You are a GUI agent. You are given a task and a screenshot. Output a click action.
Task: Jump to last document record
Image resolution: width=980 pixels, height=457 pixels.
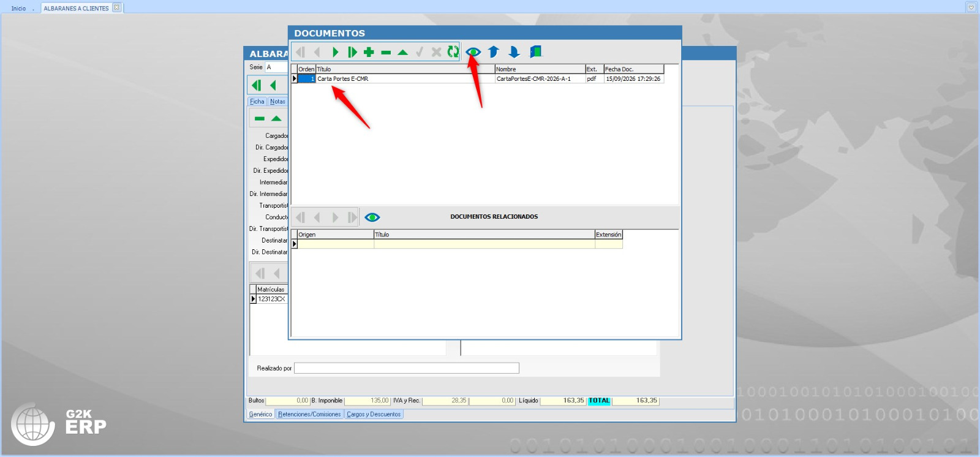click(x=352, y=52)
